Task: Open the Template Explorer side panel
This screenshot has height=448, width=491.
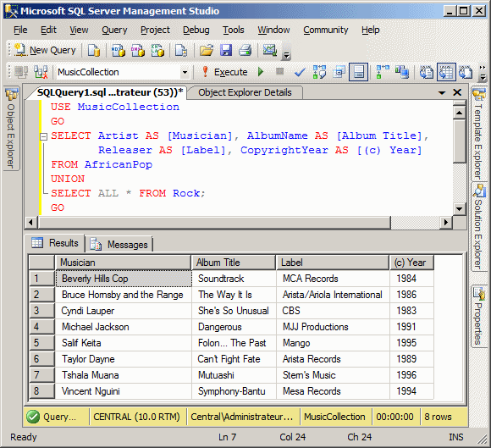Action: tap(478, 134)
